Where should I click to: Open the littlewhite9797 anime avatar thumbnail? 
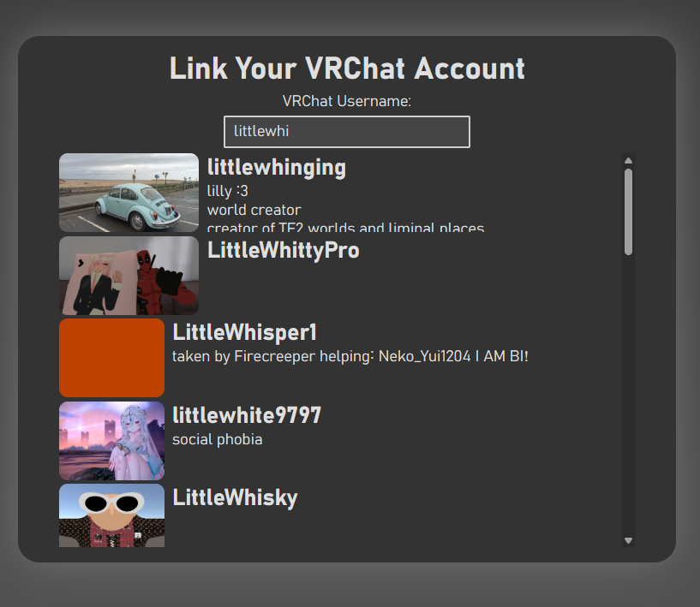tap(111, 440)
